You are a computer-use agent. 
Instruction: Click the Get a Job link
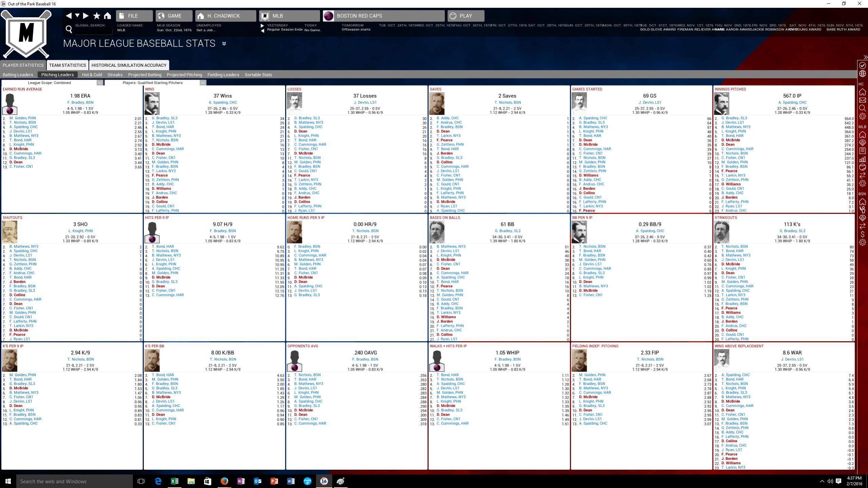206,30
